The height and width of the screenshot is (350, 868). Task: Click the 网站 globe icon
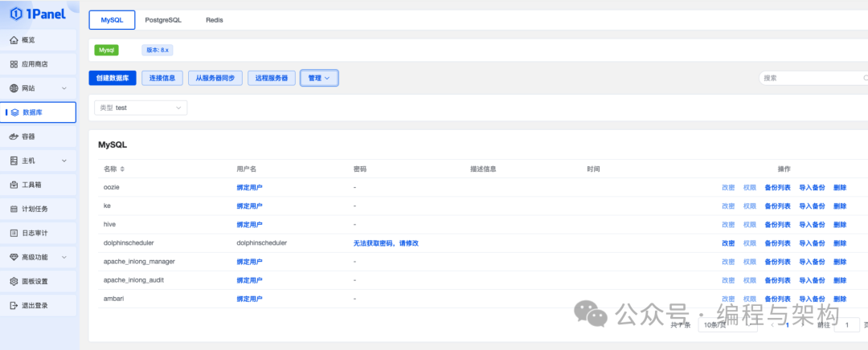click(14, 88)
